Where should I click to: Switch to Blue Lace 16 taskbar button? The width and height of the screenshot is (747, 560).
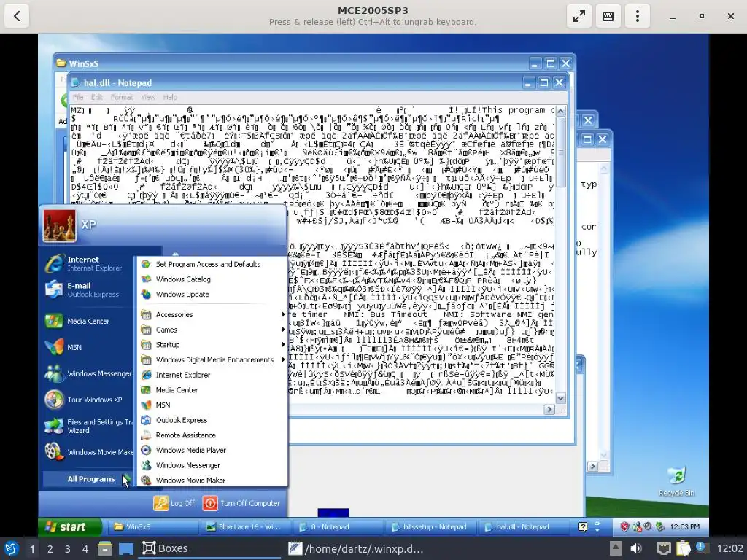click(x=247, y=526)
